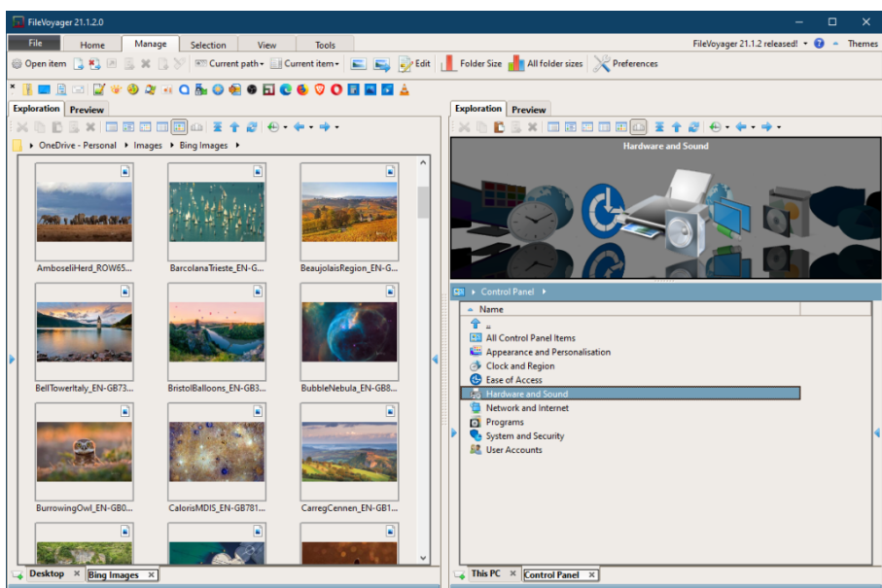
Task: Click the Firefox icon in the app bar
Action: (302, 89)
